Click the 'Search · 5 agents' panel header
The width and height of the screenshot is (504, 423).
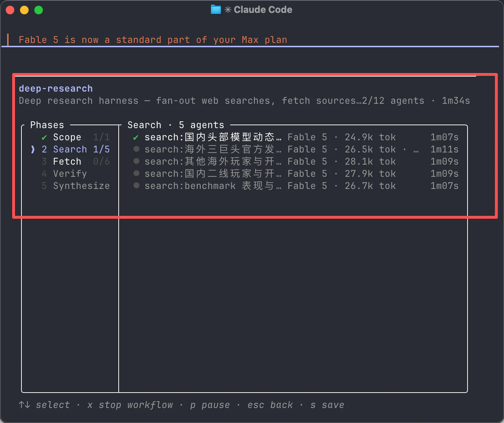pos(176,125)
